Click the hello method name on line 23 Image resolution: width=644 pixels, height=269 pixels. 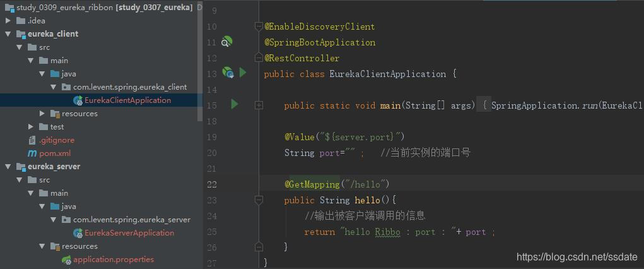(x=367, y=200)
